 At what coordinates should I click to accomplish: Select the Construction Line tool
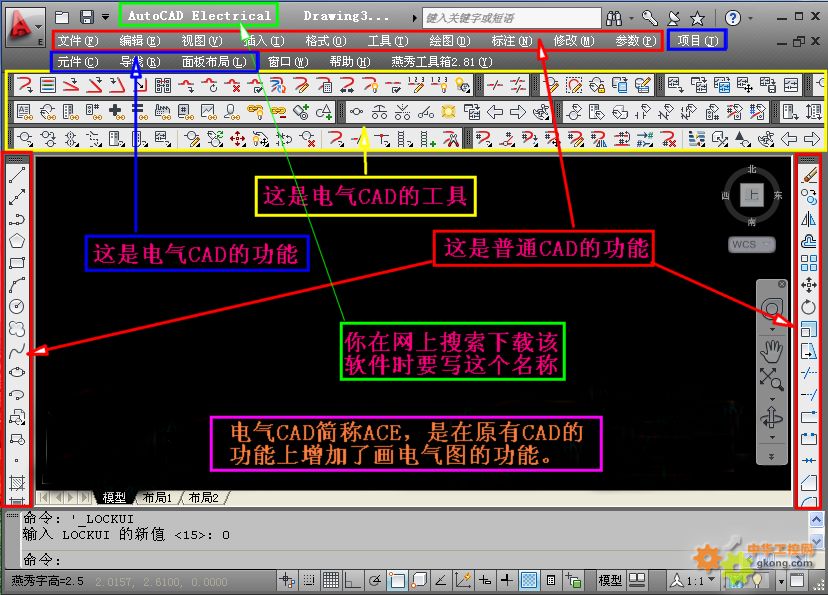pos(17,197)
